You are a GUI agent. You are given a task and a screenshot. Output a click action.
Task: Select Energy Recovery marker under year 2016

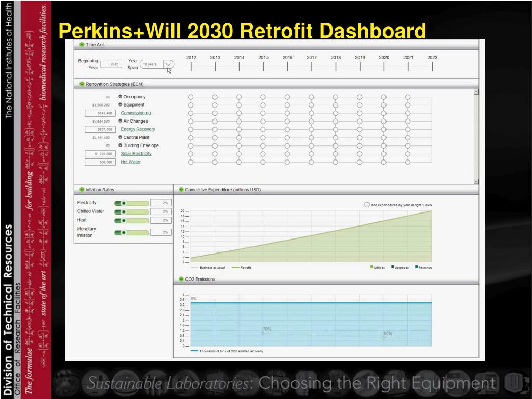(287, 129)
